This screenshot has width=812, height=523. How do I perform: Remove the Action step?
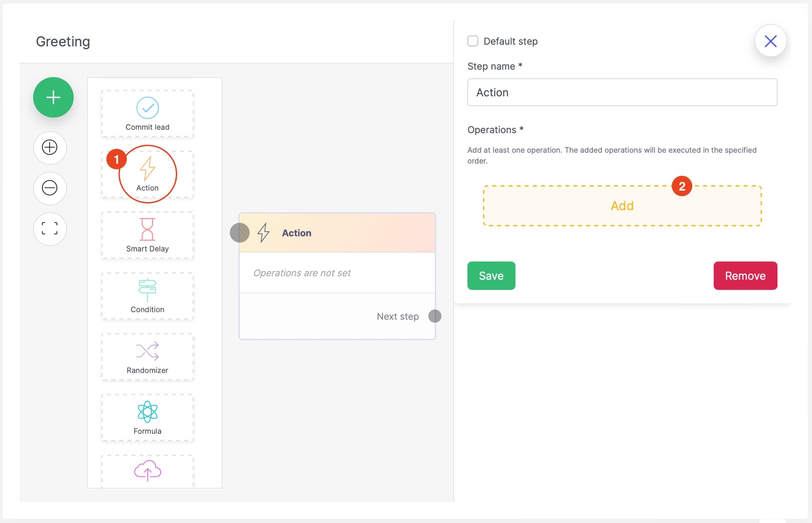745,276
